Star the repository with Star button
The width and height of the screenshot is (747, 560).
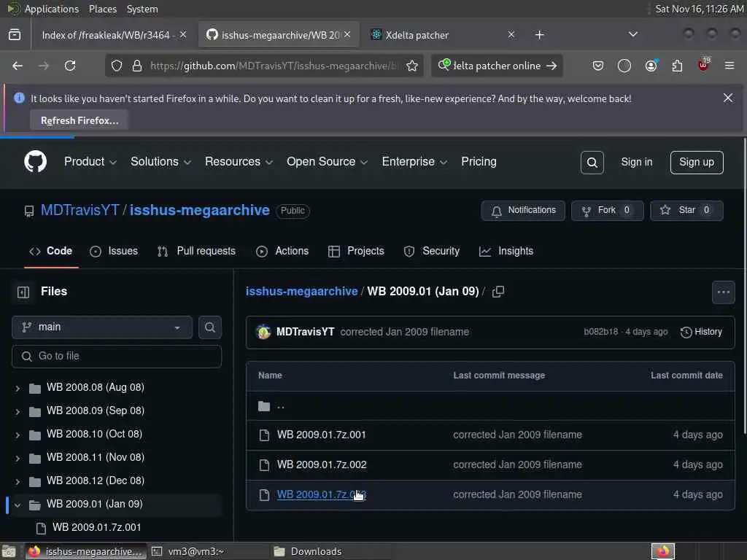[686, 211]
